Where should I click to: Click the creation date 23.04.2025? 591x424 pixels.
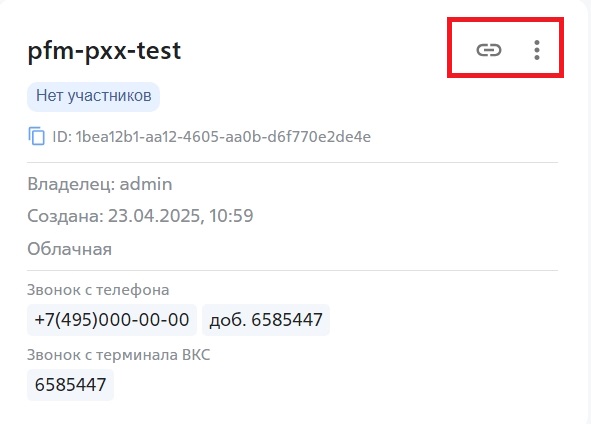[156, 216]
